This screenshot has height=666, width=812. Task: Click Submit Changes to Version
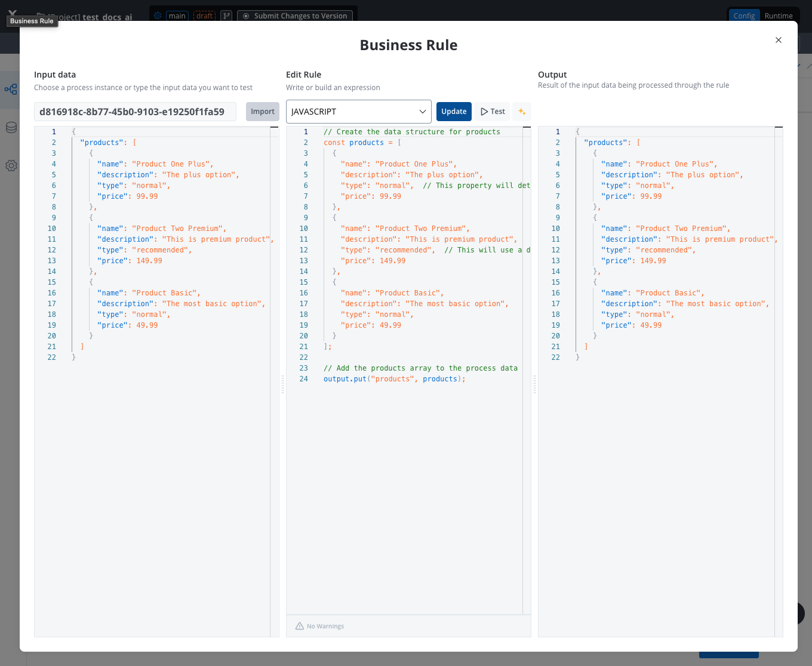point(295,16)
